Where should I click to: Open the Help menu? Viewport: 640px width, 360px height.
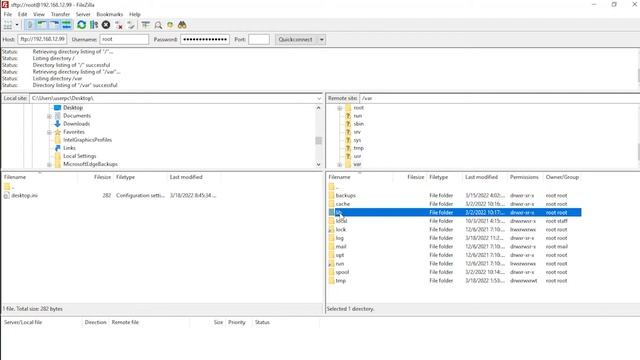click(135, 14)
